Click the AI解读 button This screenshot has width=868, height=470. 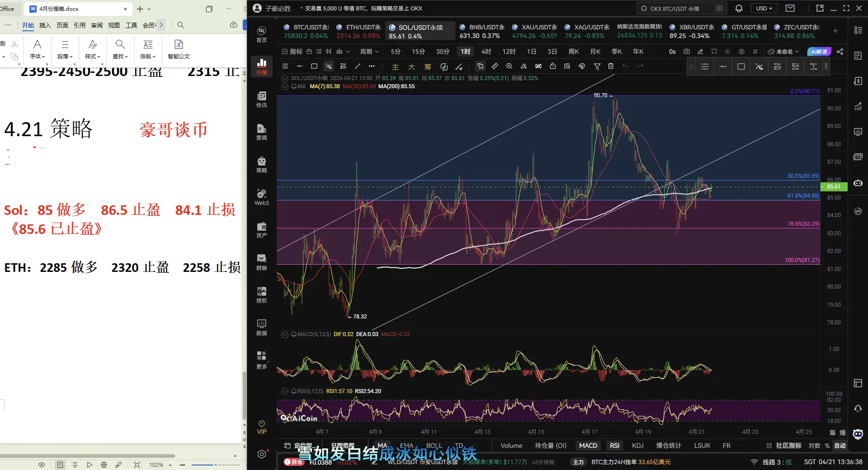(820, 52)
